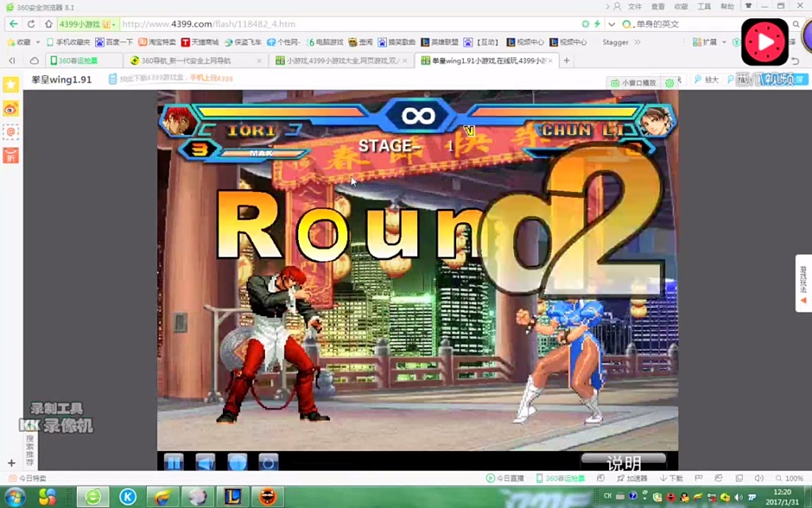Toggle game sound with the speaker button
Image resolution: width=812 pixels, height=508 pixels.
coord(205,462)
